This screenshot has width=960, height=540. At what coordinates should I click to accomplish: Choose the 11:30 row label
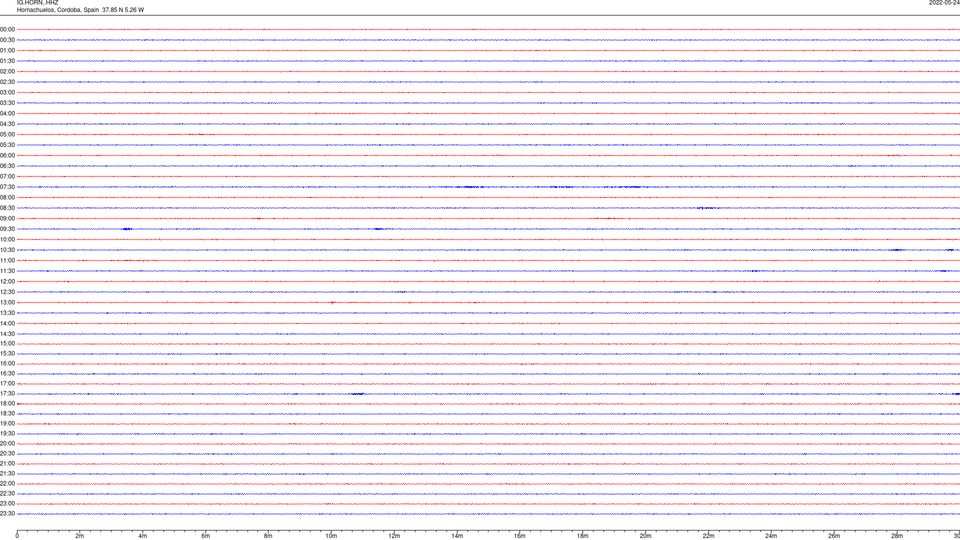tap(7, 271)
